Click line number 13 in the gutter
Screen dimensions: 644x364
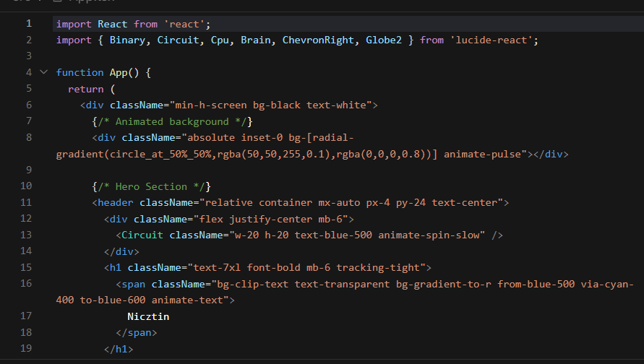pyautogui.click(x=26, y=235)
